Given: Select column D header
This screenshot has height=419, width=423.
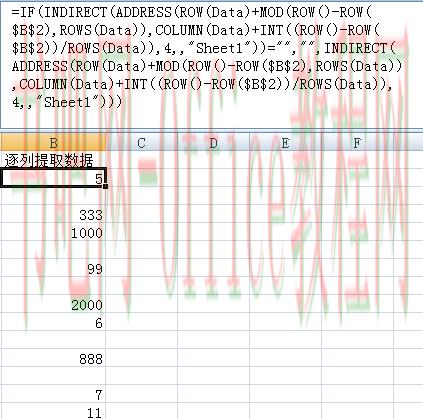Looking at the screenshot, I should tap(213, 143).
